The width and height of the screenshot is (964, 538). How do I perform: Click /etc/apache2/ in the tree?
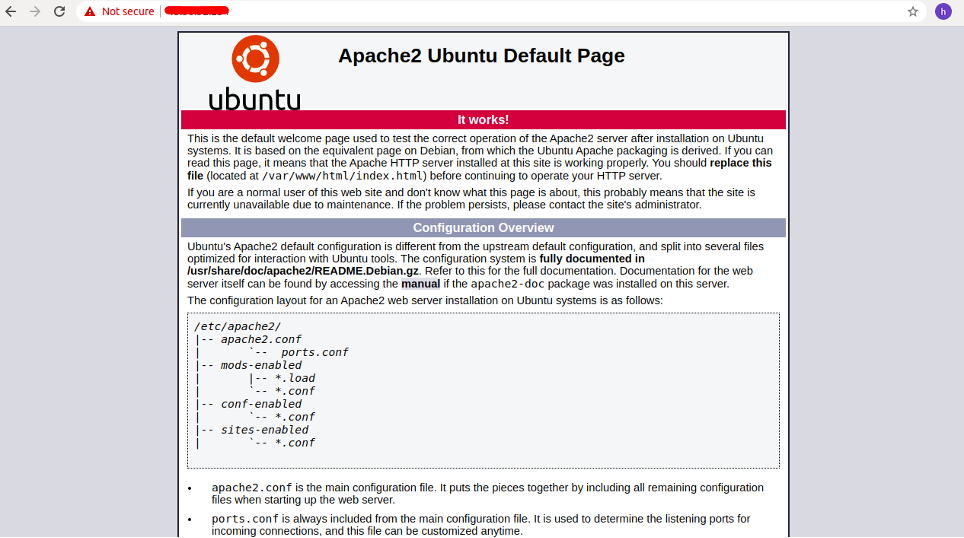pyautogui.click(x=237, y=326)
